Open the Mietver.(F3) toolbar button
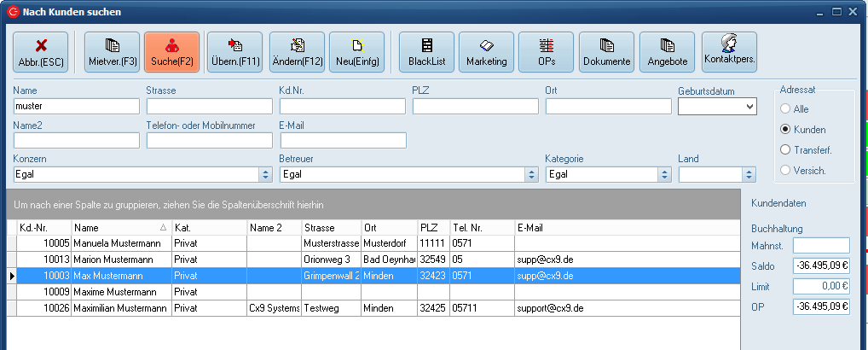This screenshot has height=350, width=868. point(112,52)
